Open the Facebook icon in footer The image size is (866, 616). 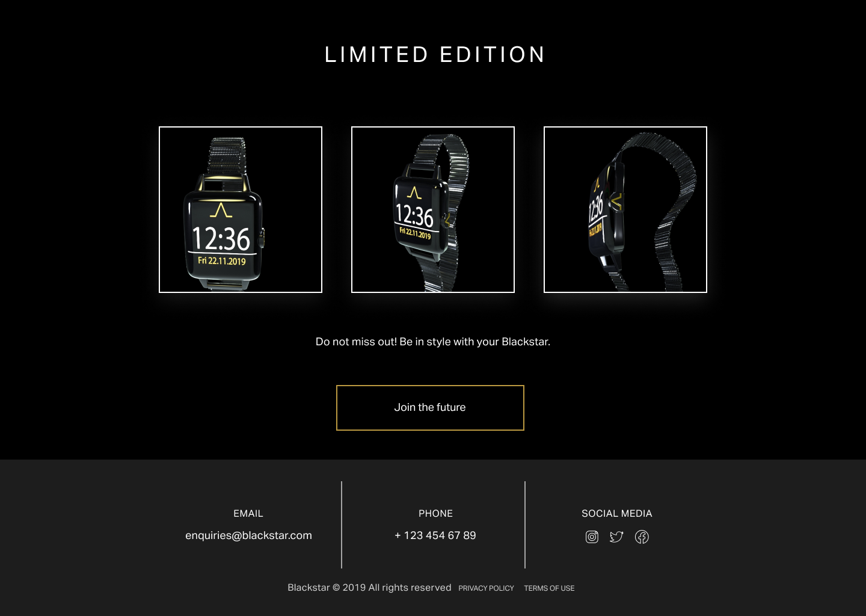coord(642,537)
